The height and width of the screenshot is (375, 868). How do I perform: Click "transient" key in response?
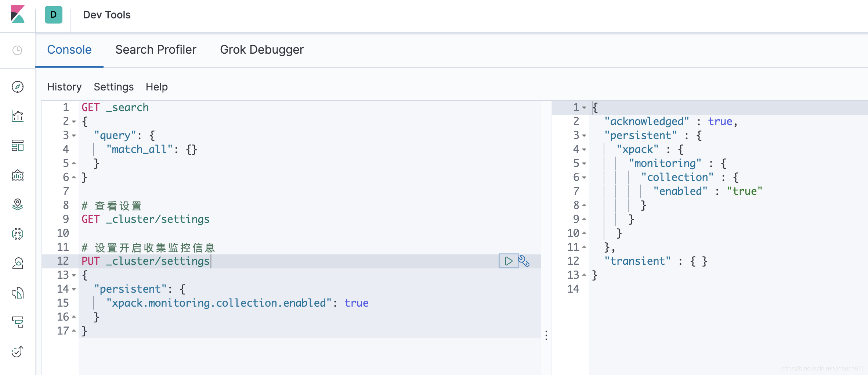(637, 261)
